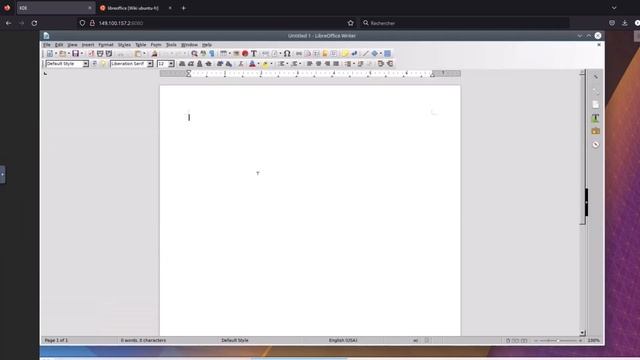Open the Window menu
This screenshot has height=360, width=640.
pyautogui.click(x=189, y=45)
